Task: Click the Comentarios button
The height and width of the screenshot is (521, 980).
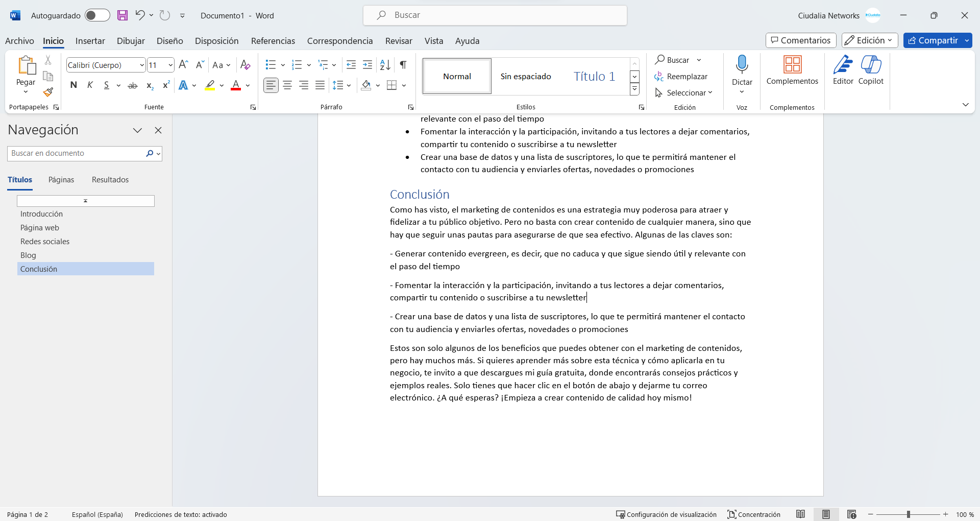Action: (800, 40)
